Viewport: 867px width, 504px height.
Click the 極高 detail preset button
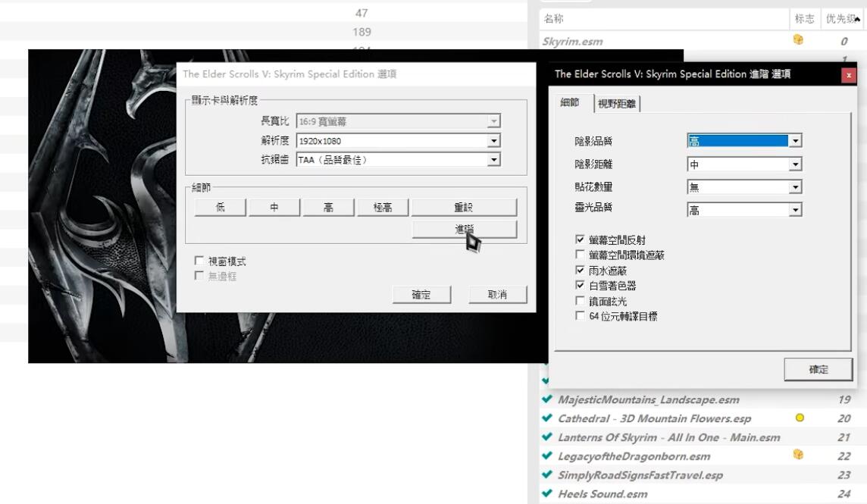pyautogui.click(x=383, y=208)
